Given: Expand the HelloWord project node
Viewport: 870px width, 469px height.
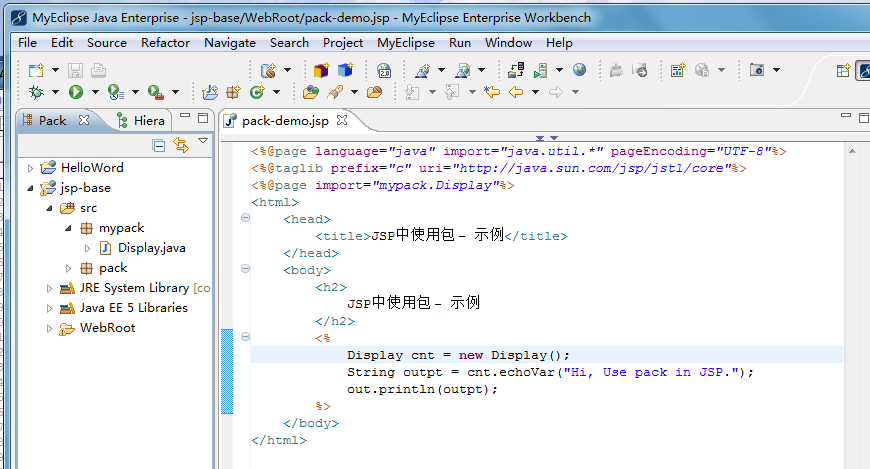Looking at the screenshot, I should (31, 168).
